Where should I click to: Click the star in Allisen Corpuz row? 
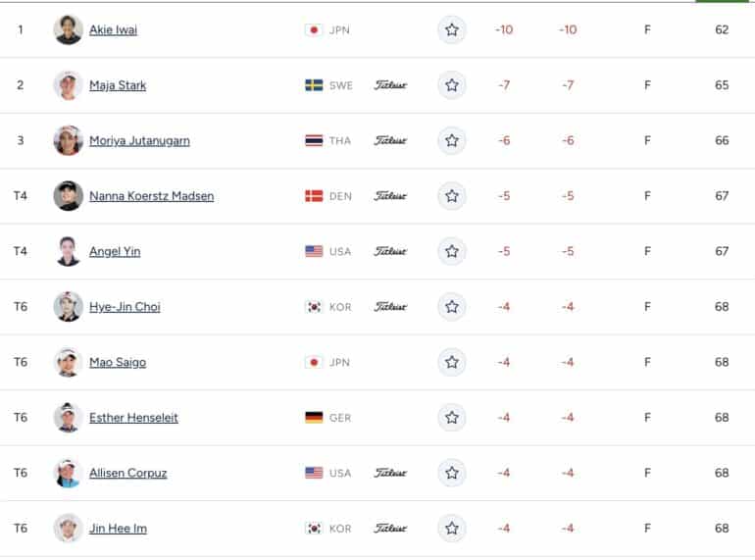[452, 473]
